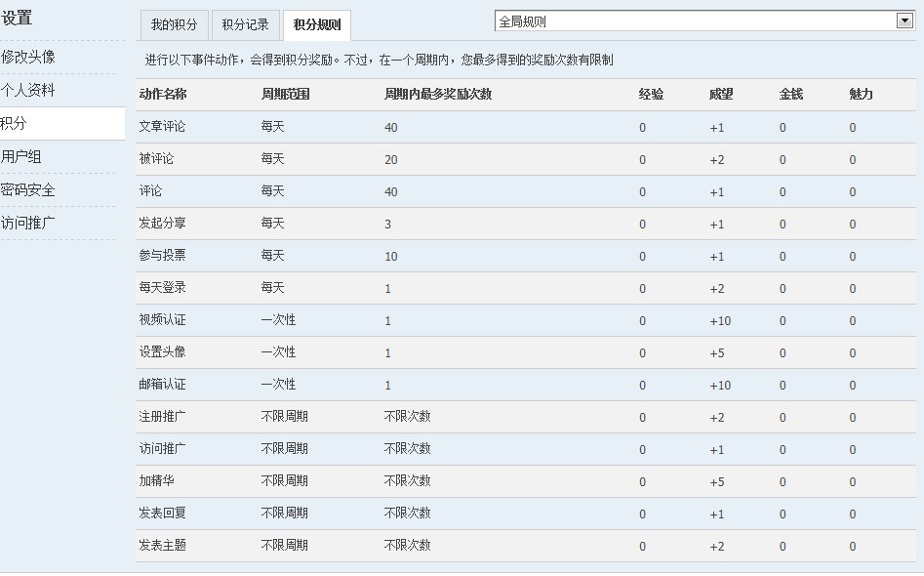
Task: Open 用户组 in the settings sidebar
Action: [20, 157]
